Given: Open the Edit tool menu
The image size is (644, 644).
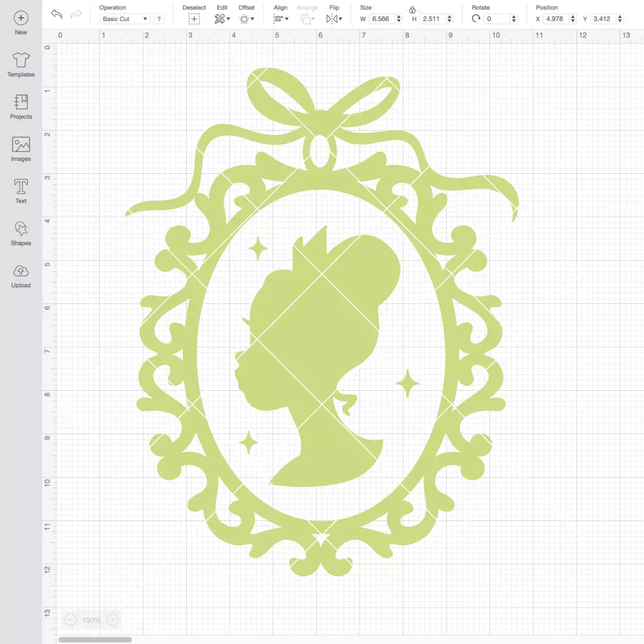Looking at the screenshot, I should click(x=222, y=19).
